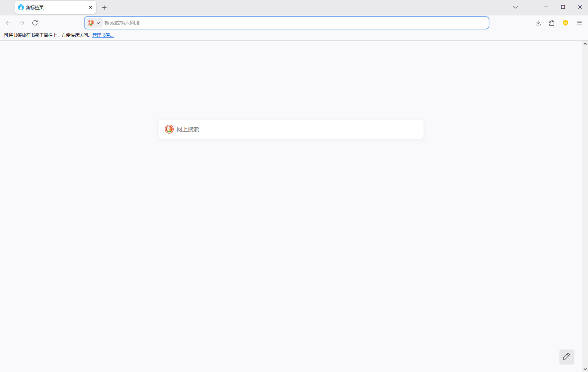Click the scrollbar up arrow

[585, 44]
